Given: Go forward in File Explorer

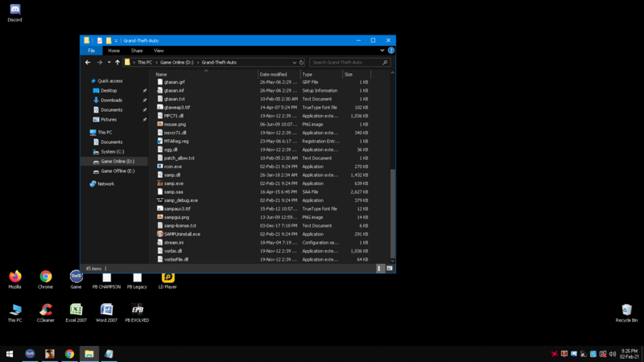Looking at the screenshot, I should [99, 63].
